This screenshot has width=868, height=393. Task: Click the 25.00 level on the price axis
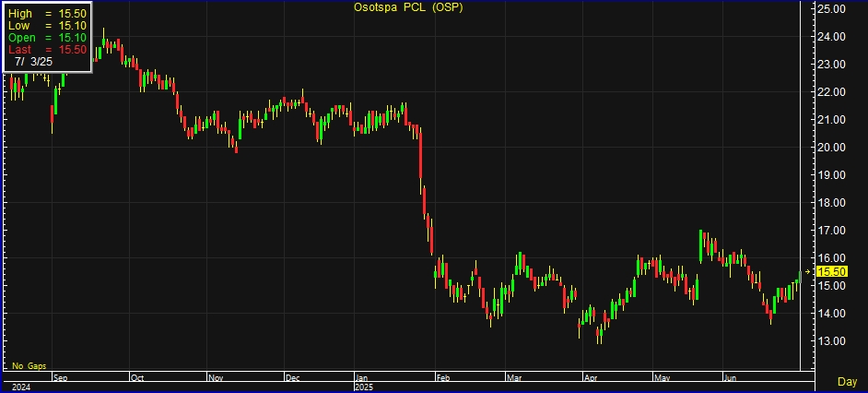[832, 9]
